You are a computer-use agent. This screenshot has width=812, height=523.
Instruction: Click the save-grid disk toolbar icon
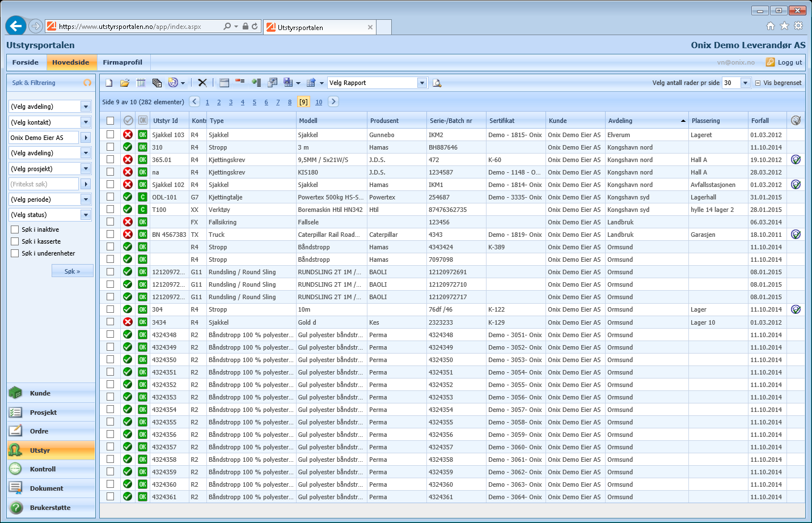click(x=288, y=83)
